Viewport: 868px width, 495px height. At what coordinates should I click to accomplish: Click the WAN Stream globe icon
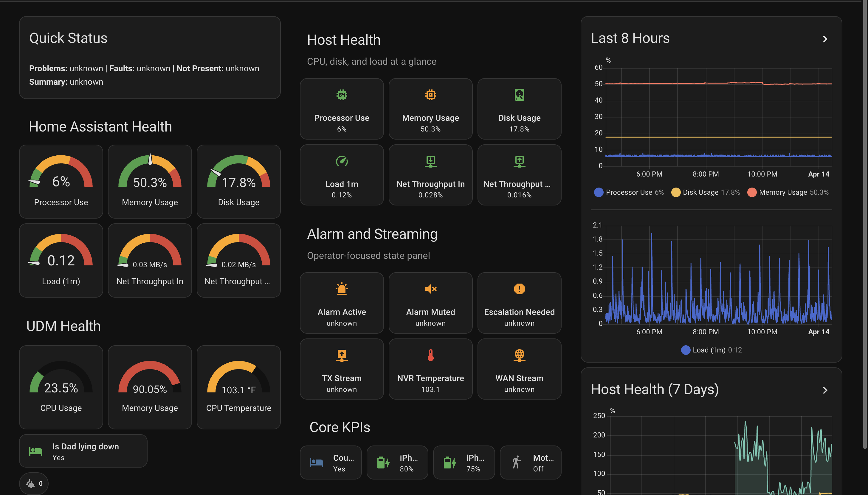[x=519, y=355]
